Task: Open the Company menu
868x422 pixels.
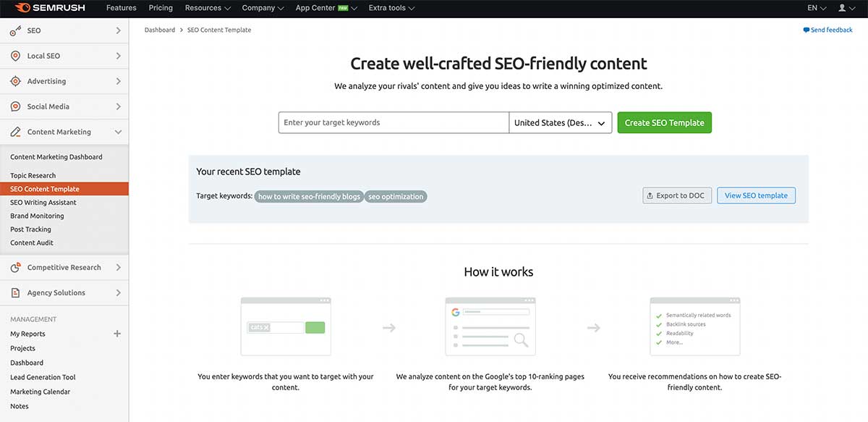Action: pos(263,8)
